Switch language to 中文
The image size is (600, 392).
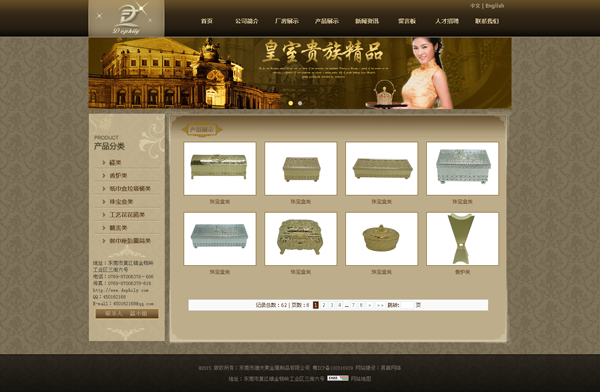pos(475,6)
